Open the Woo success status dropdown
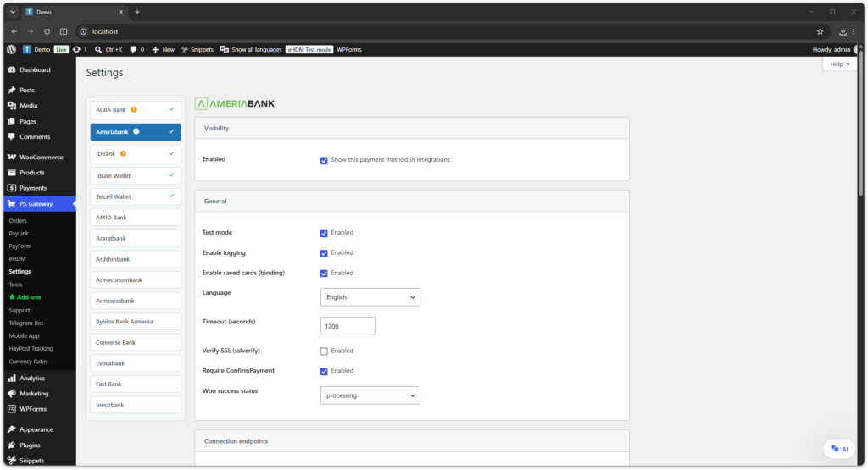The height and width of the screenshot is (470, 868). [370, 395]
